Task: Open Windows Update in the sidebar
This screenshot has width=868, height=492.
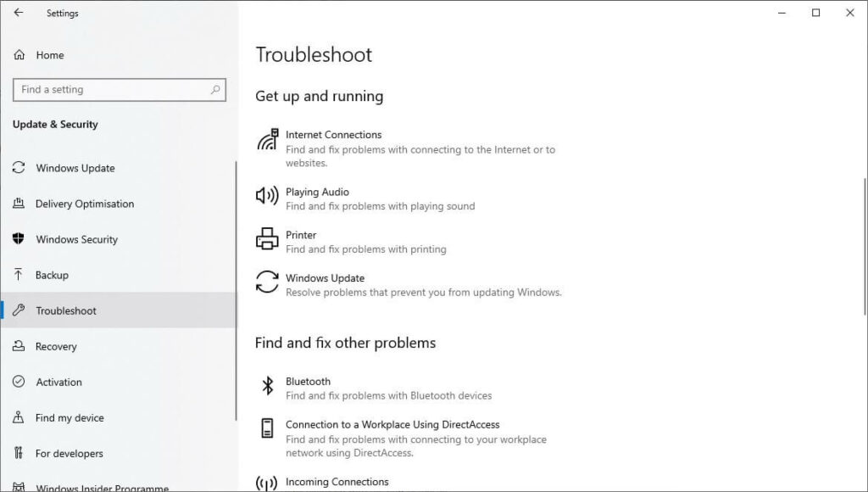Action: tap(75, 168)
